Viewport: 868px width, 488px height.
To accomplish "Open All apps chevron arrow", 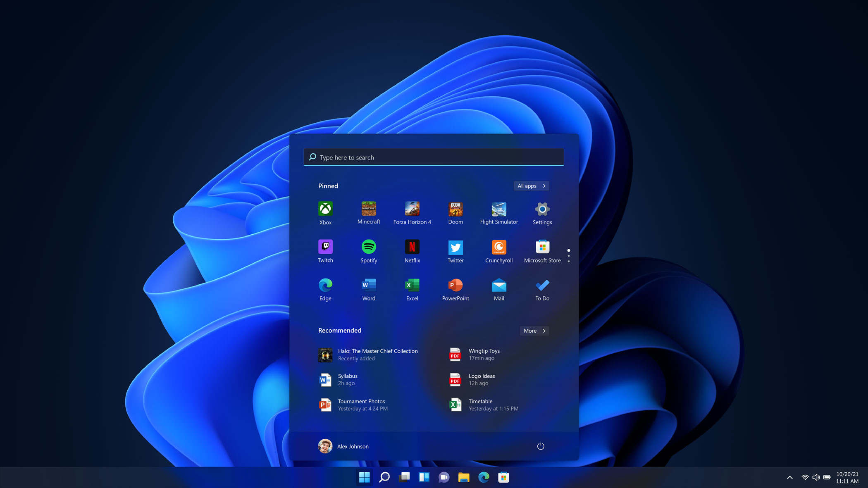I will pyautogui.click(x=544, y=185).
